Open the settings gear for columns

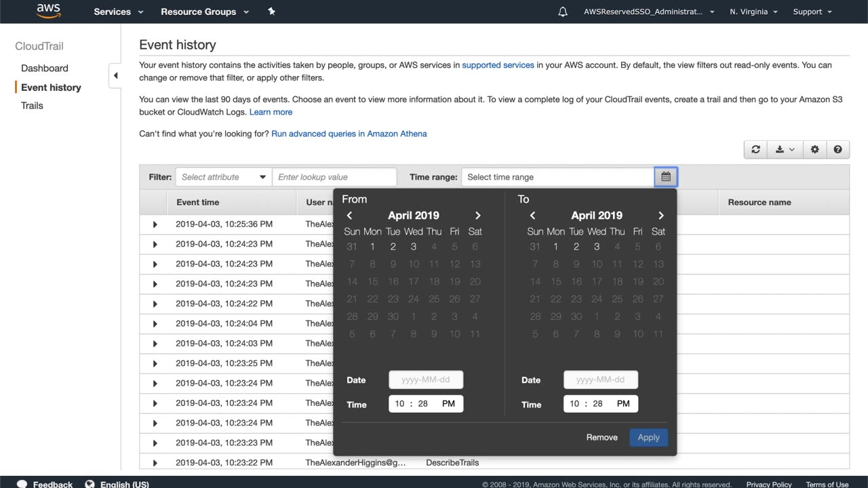pyautogui.click(x=815, y=150)
